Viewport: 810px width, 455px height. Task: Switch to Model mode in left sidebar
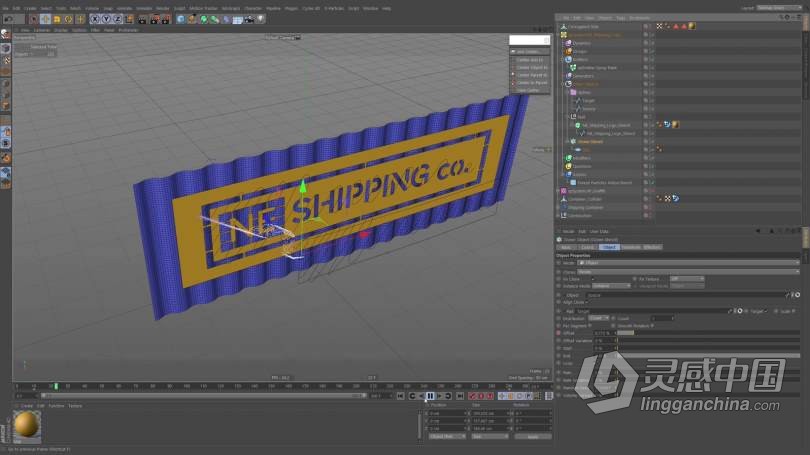tap(6, 48)
